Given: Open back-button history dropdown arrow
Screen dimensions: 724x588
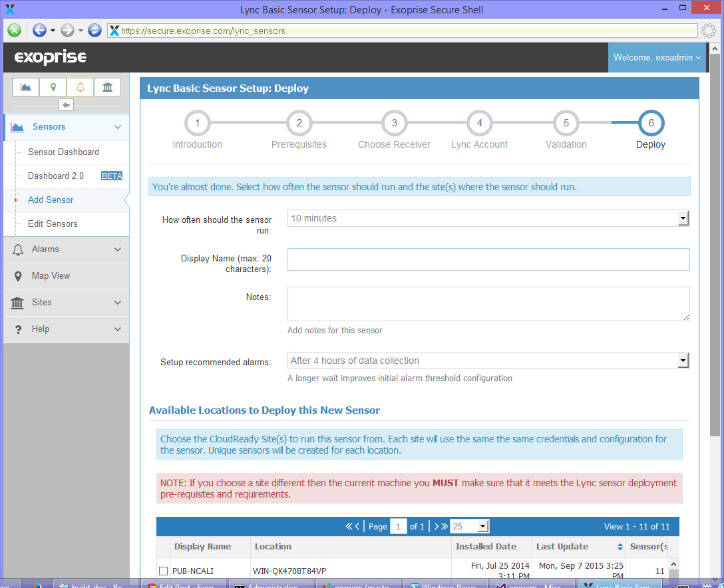Looking at the screenshot, I should (x=53, y=31).
